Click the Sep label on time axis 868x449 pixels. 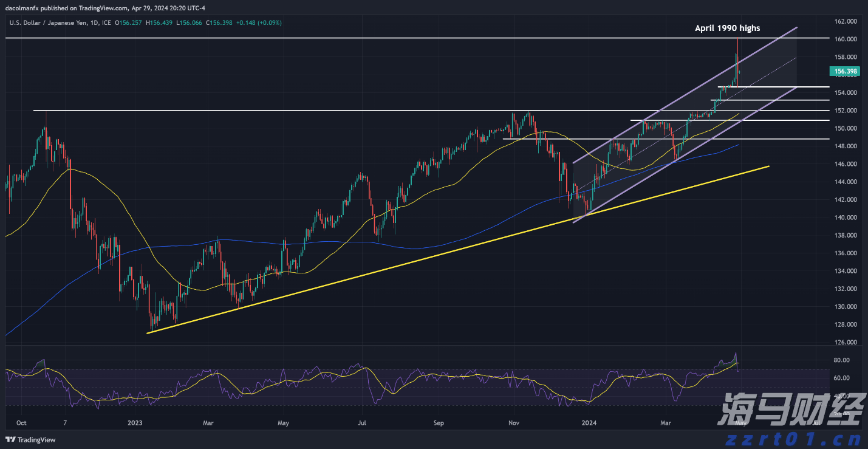click(x=439, y=422)
